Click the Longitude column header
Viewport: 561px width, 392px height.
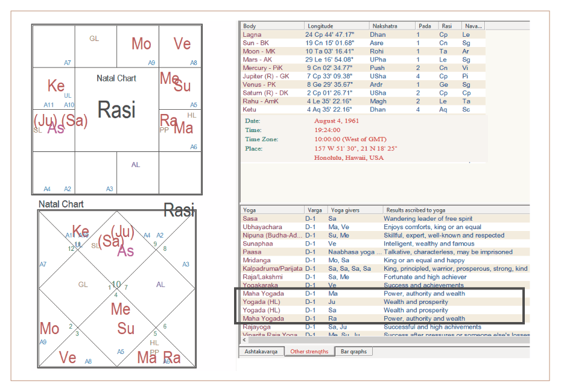337,26
